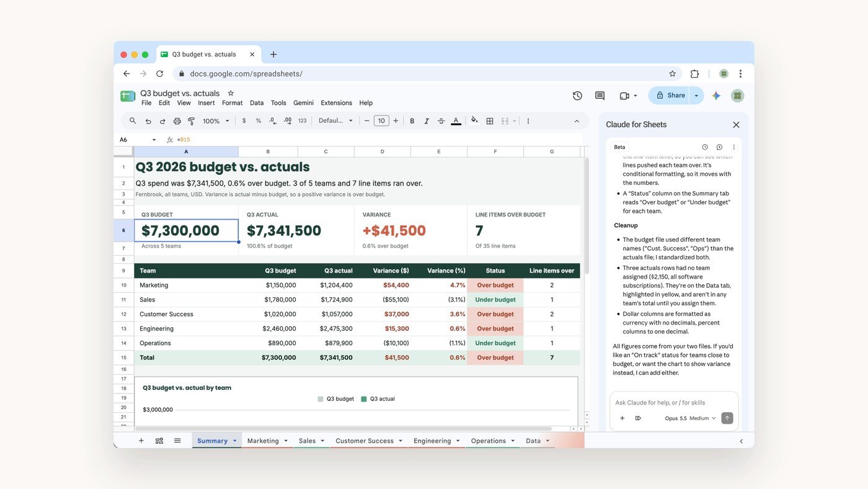
Task: Click the Share button
Action: [670, 96]
